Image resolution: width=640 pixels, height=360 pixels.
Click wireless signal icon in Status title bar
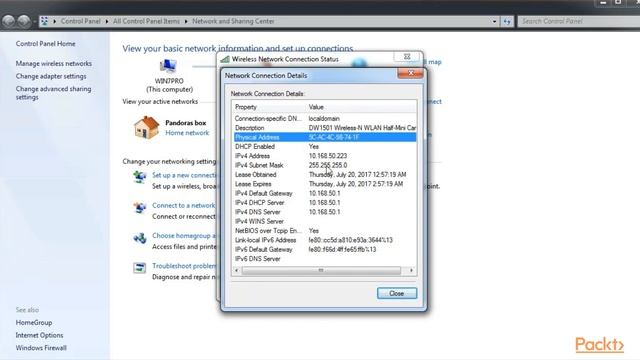[x=225, y=59]
